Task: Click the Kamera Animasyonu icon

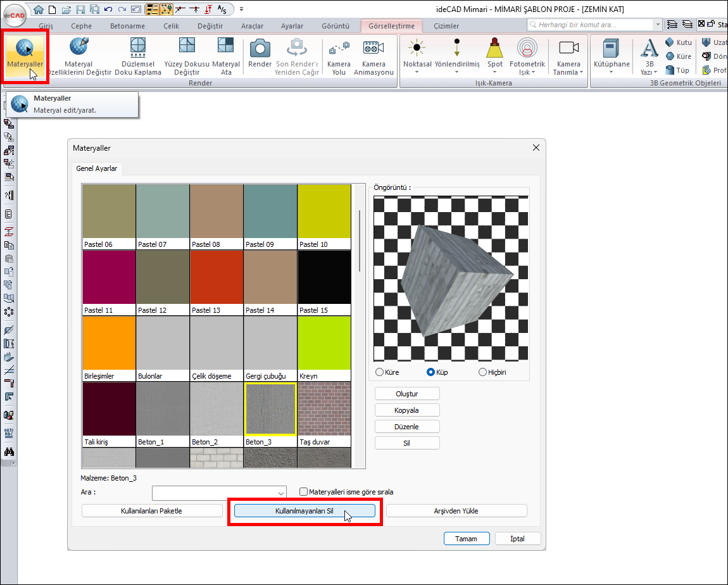Action: coord(373,48)
